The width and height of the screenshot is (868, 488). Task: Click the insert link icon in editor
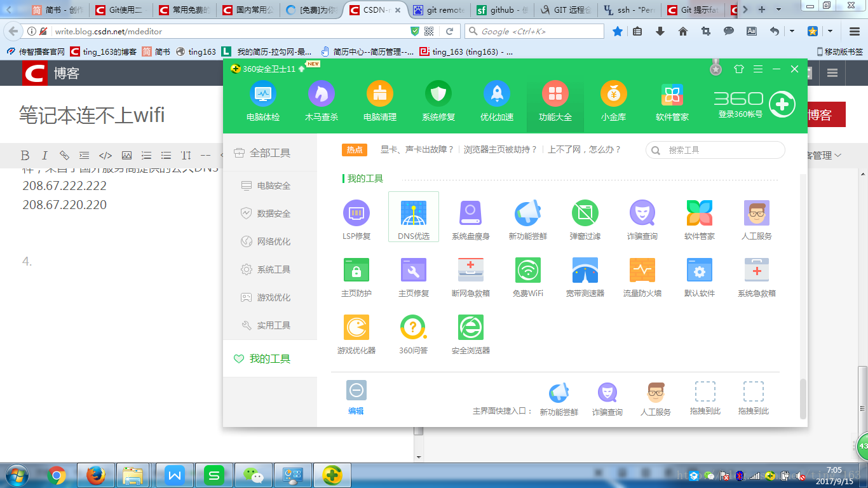tap(64, 155)
